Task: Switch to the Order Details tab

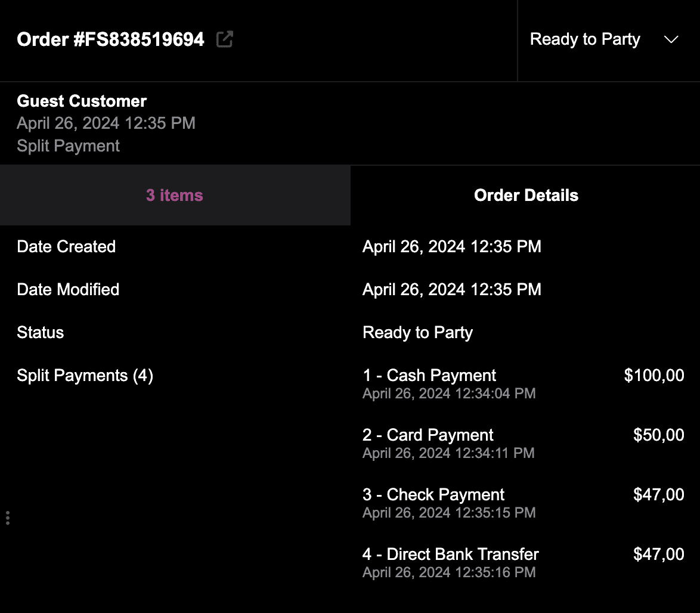Action: point(526,195)
